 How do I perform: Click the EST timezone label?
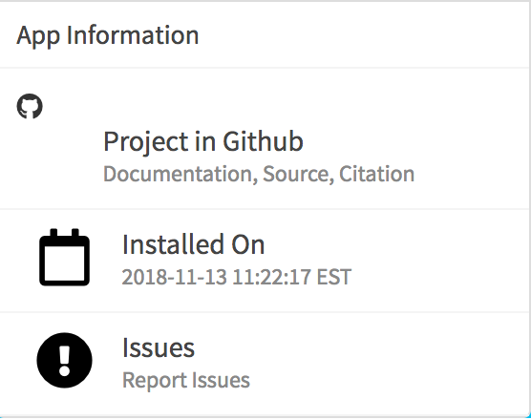(334, 277)
